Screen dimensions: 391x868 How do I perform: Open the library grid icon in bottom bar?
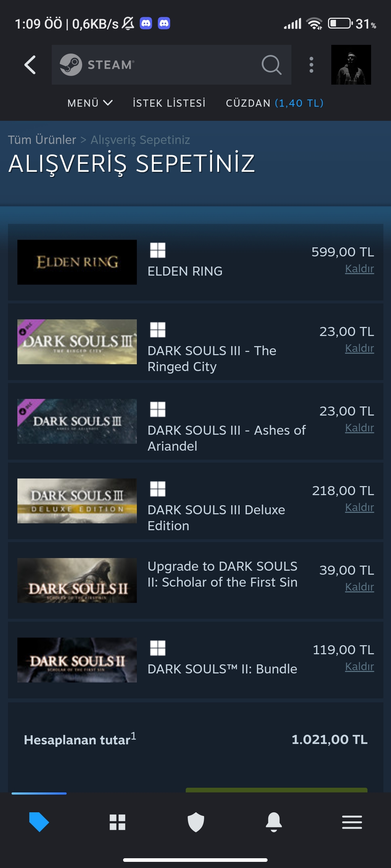pos(117,822)
